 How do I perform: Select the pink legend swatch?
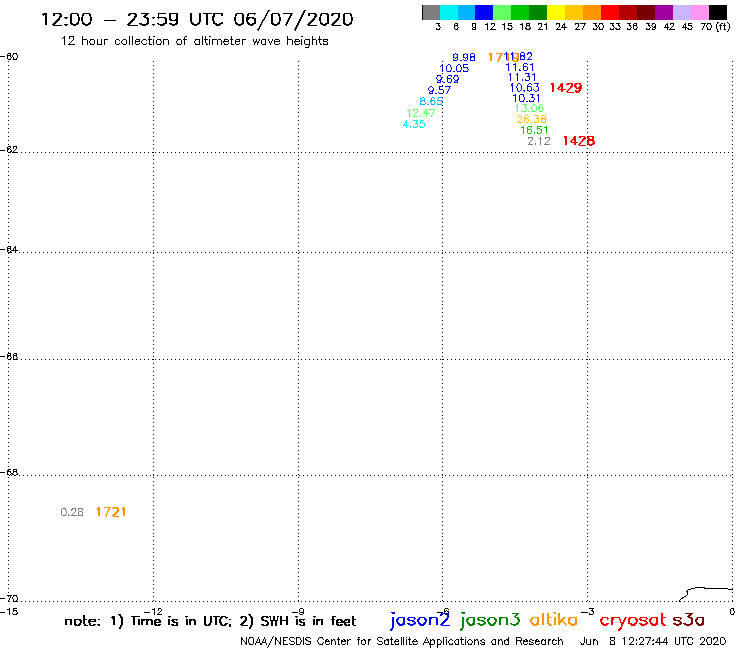700,12
